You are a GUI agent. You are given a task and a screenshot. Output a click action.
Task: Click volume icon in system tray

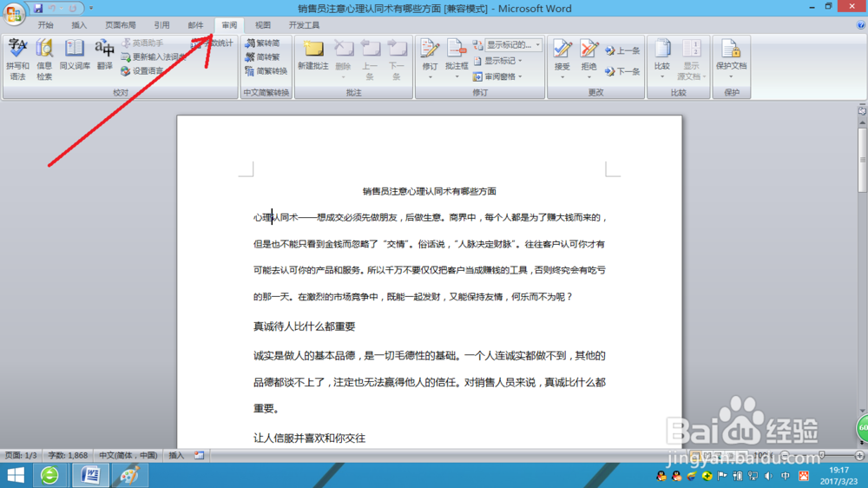coord(768,476)
